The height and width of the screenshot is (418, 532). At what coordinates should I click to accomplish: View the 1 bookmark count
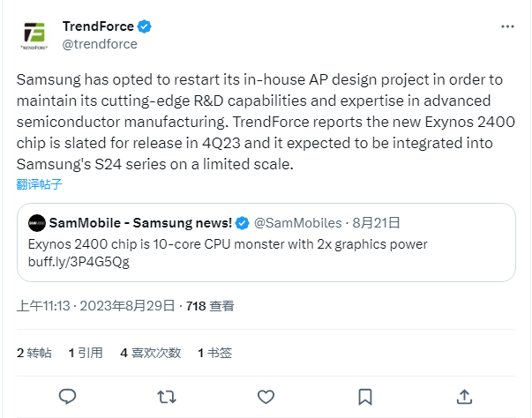pos(215,352)
